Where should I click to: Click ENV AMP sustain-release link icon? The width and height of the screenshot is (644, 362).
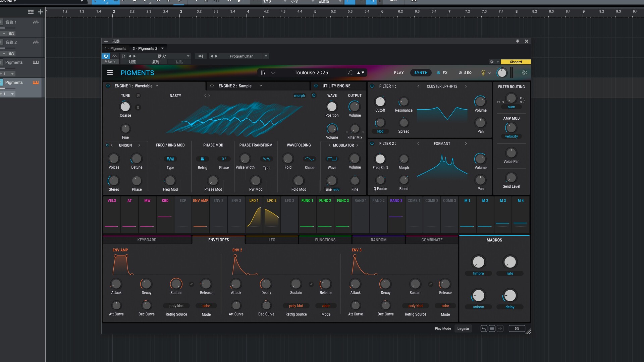pos(192,284)
